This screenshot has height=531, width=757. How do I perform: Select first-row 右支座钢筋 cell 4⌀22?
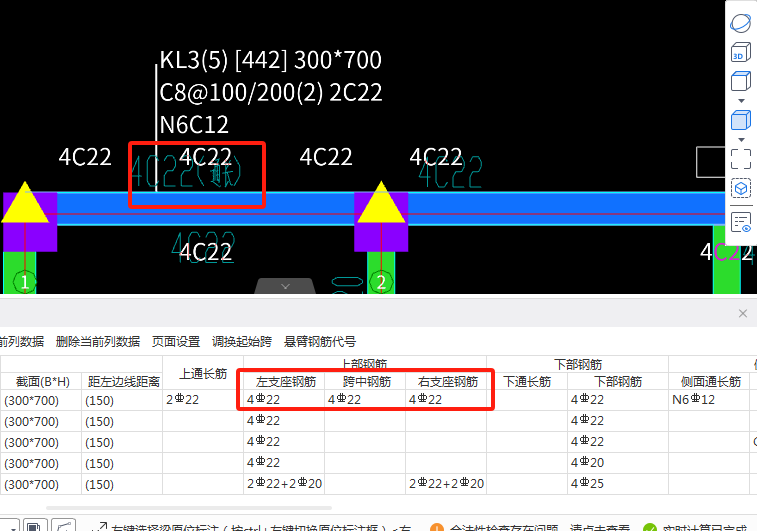[446, 400]
